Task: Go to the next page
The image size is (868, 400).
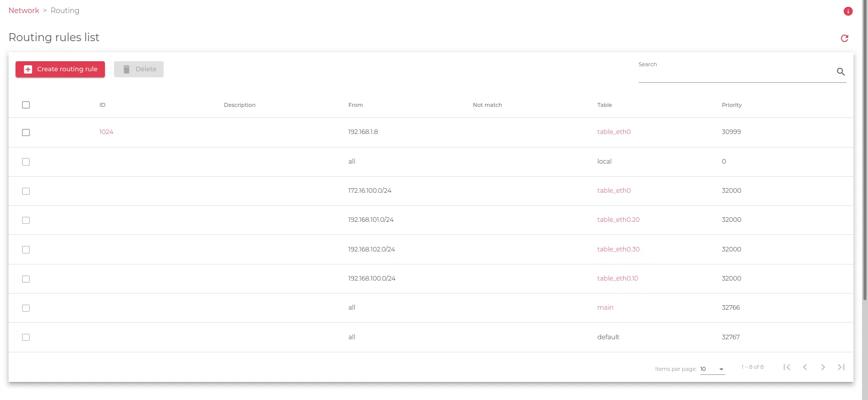Action: (x=823, y=367)
